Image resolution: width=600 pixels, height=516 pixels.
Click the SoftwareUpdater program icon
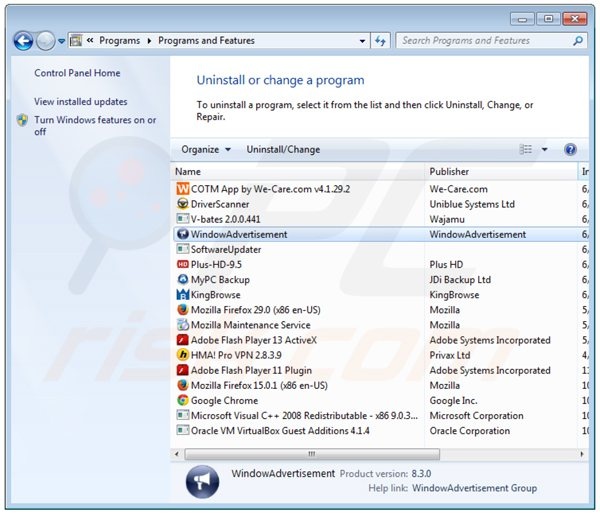[183, 249]
